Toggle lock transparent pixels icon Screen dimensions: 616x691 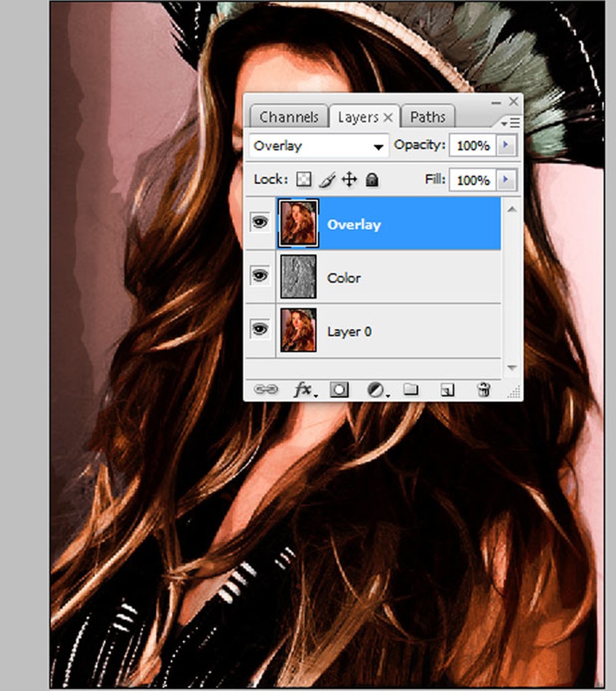pyautogui.click(x=304, y=179)
